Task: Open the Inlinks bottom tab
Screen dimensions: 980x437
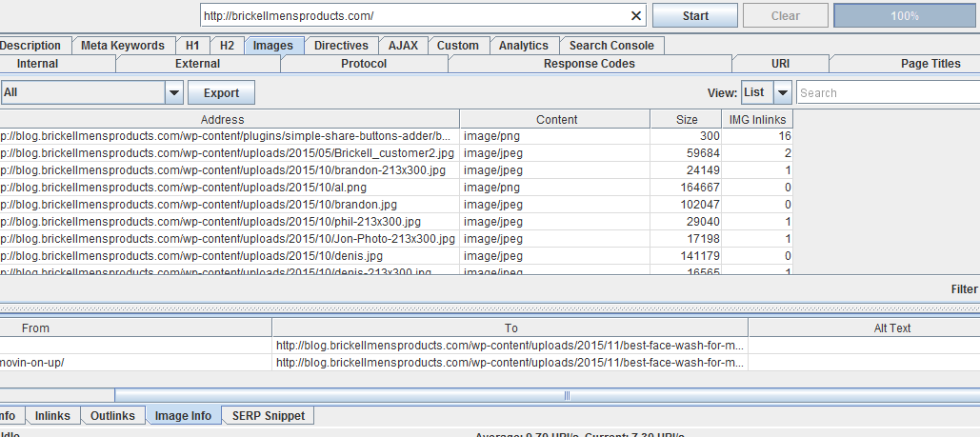Action: [52, 416]
